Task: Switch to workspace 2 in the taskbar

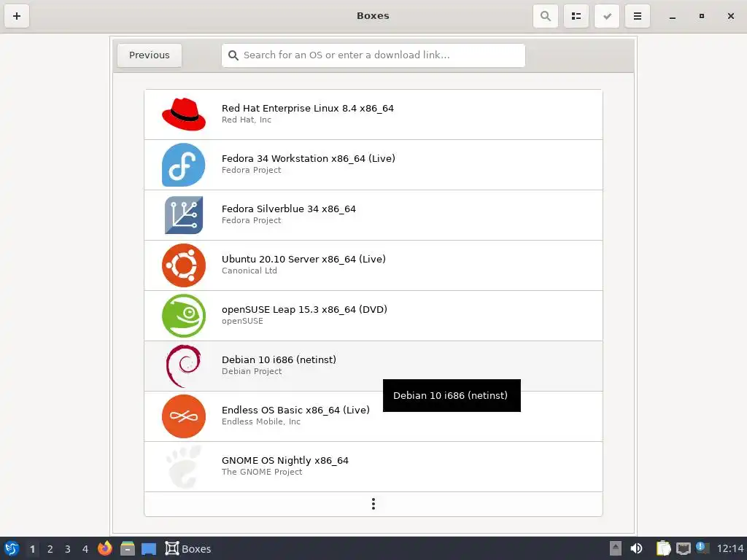Action: point(50,549)
